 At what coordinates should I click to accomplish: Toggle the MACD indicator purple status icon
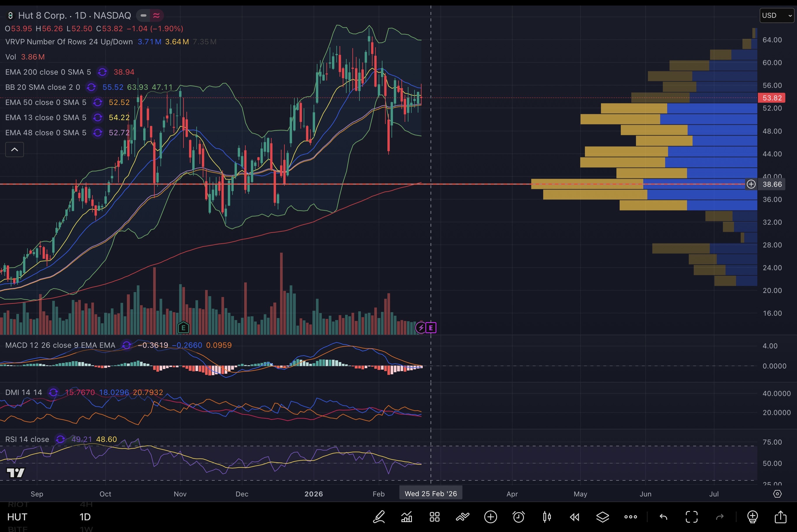coord(126,345)
